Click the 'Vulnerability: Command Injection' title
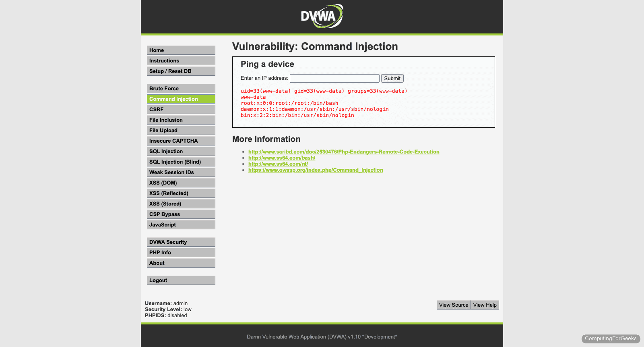This screenshot has height=347, width=644. click(315, 47)
